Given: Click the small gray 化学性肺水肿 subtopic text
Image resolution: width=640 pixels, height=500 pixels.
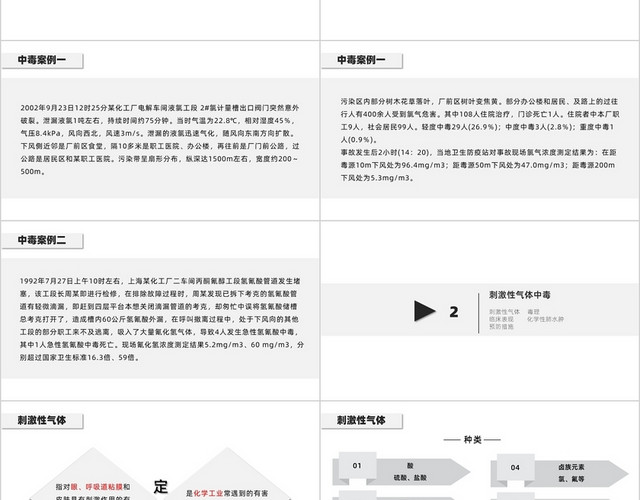Looking at the screenshot, I should click(x=545, y=319).
